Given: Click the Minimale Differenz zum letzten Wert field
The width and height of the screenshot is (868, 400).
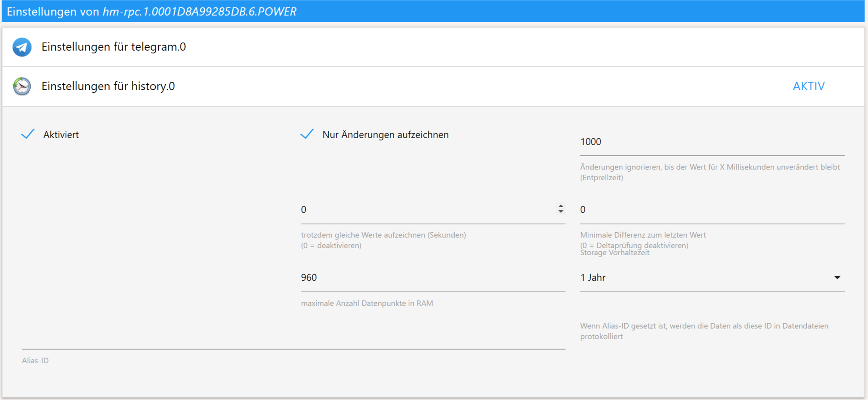Looking at the screenshot, I should pyautogui.click(x=712, y=210).
